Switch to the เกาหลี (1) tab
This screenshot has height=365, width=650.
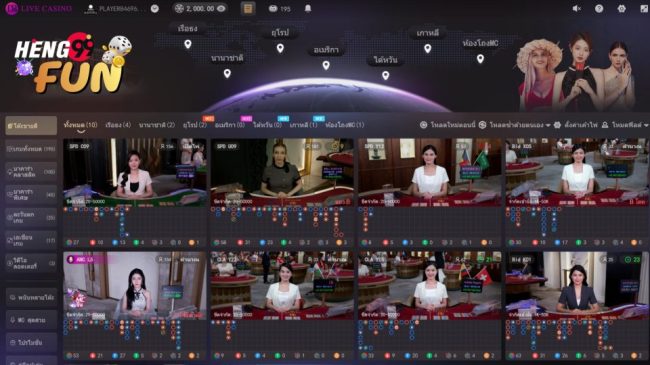(303, 125)
